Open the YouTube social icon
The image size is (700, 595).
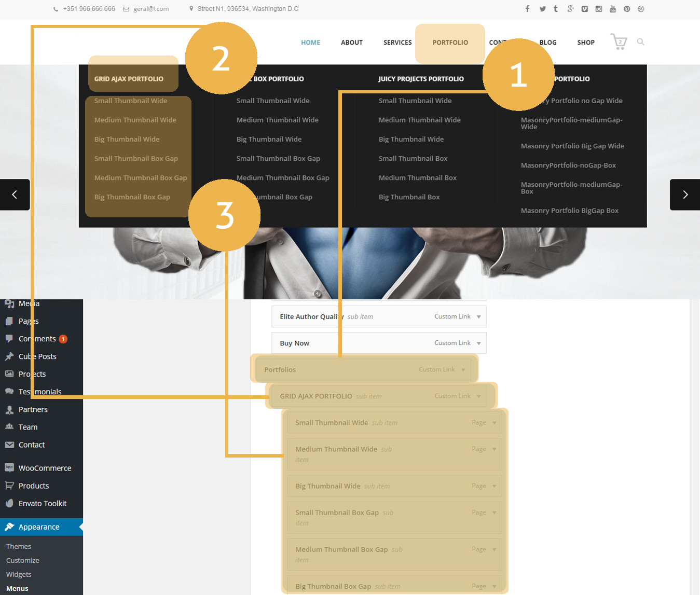coord(613,9)
